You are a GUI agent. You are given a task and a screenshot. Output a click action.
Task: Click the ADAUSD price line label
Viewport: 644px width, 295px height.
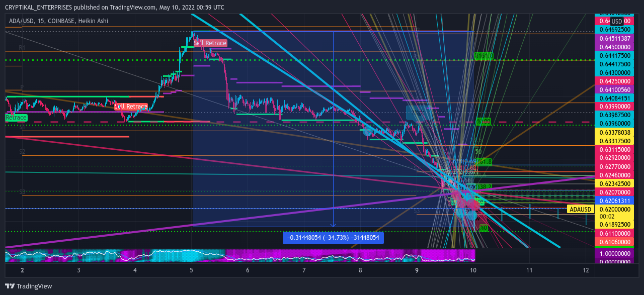581,209
